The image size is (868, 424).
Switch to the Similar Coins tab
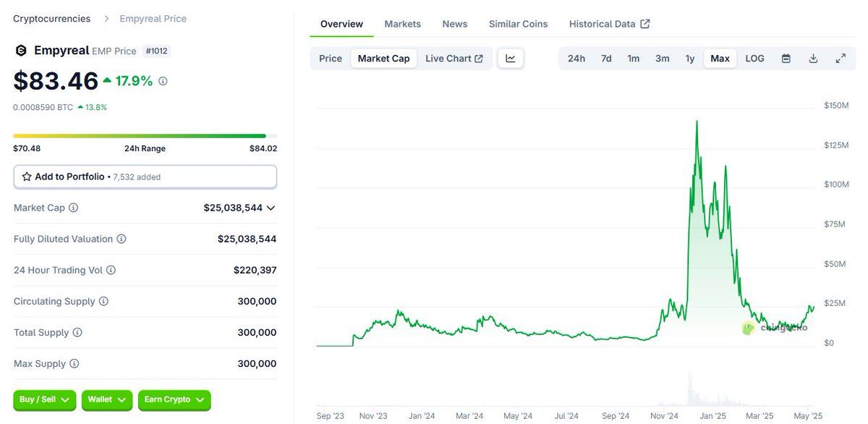pyautogui.click(x=519, y=24)
